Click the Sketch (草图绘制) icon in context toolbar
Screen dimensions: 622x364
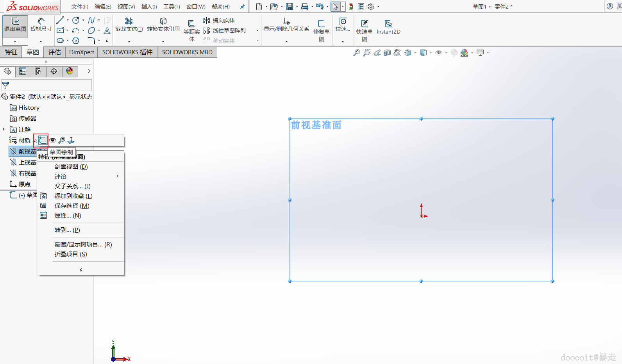(x=42, y=140)
